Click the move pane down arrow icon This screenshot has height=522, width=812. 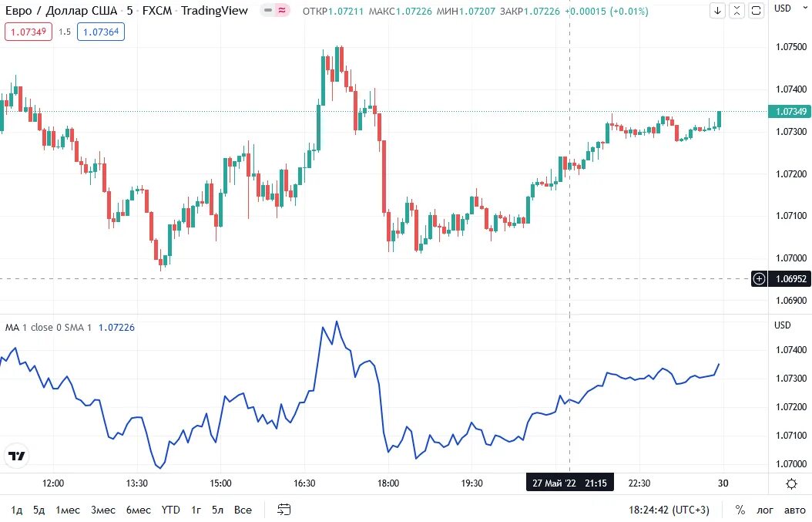pos(717,10)
